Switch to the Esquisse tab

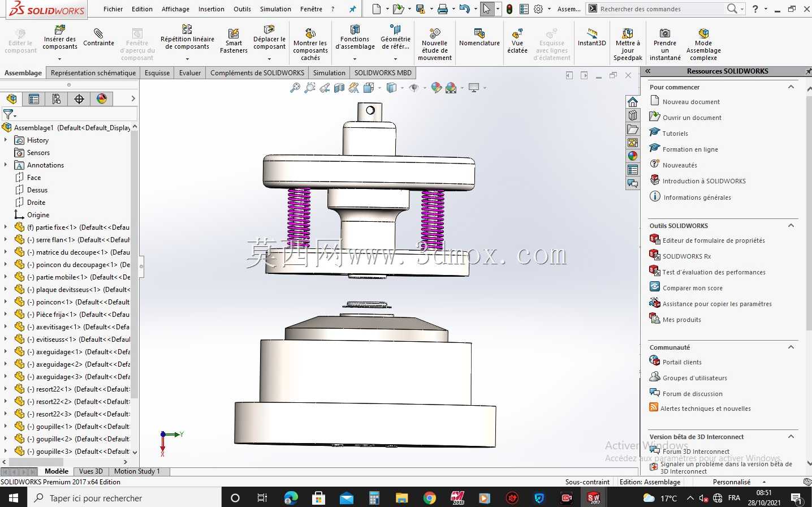coord(157,73)
